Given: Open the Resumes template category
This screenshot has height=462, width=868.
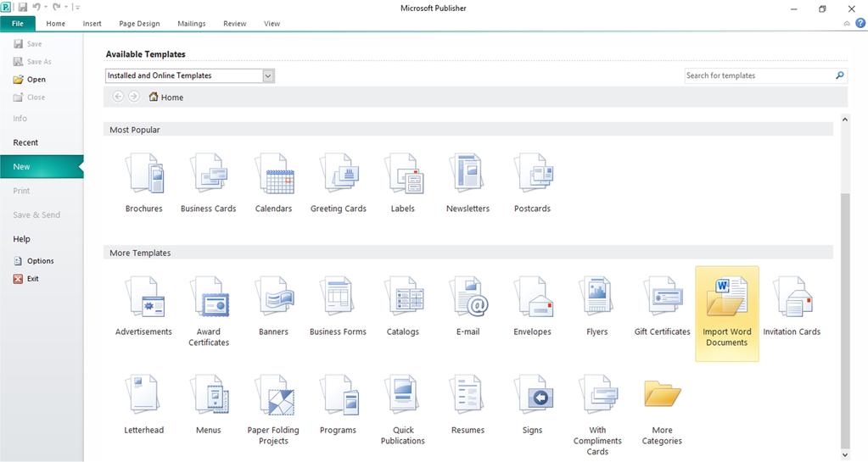Looking at the screenshot, I should click(x=468, y=404).
